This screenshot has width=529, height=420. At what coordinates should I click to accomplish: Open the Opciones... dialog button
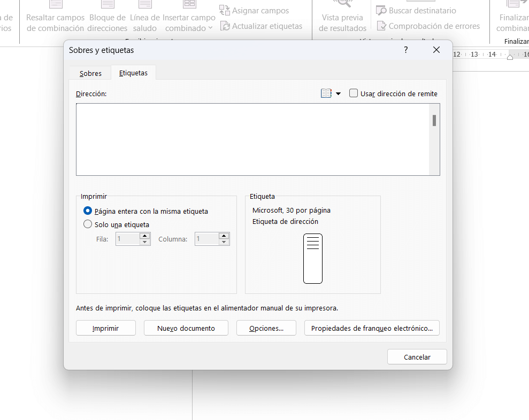[266, 328]
